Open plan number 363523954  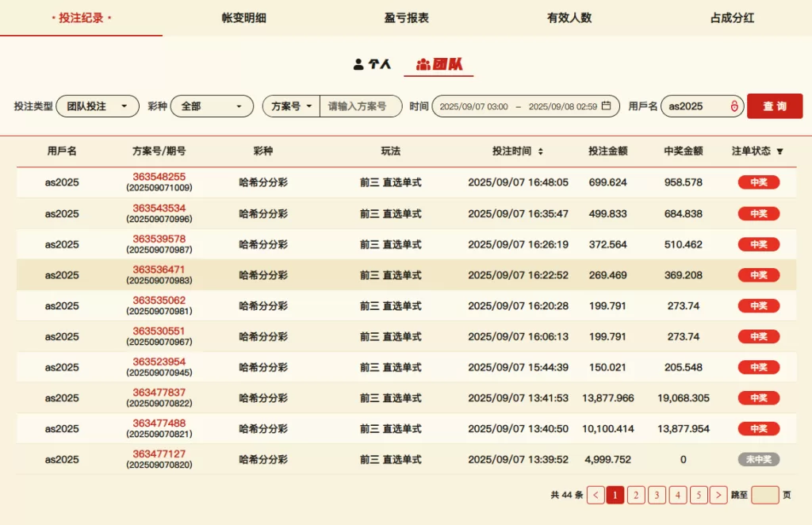pos(159,362)
